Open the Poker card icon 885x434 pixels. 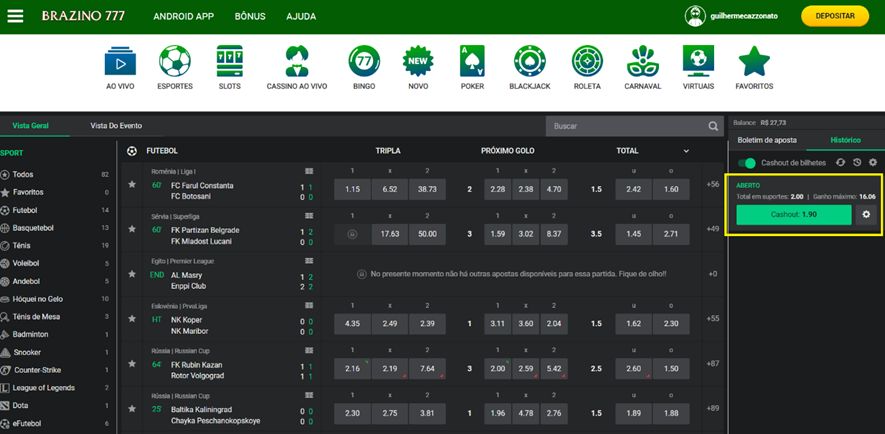pos(472,61)
